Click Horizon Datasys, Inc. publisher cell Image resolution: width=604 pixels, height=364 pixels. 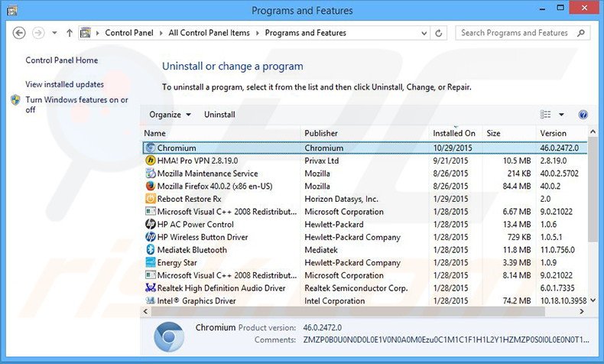341,199
